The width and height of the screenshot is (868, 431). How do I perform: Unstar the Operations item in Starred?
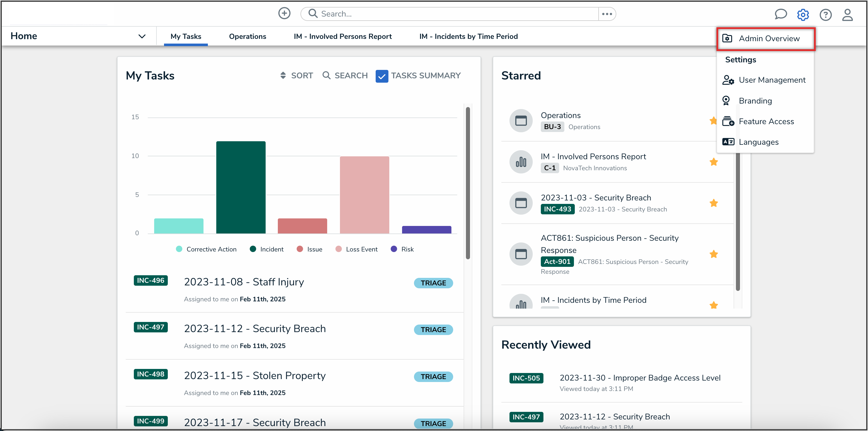coord(714,121)
